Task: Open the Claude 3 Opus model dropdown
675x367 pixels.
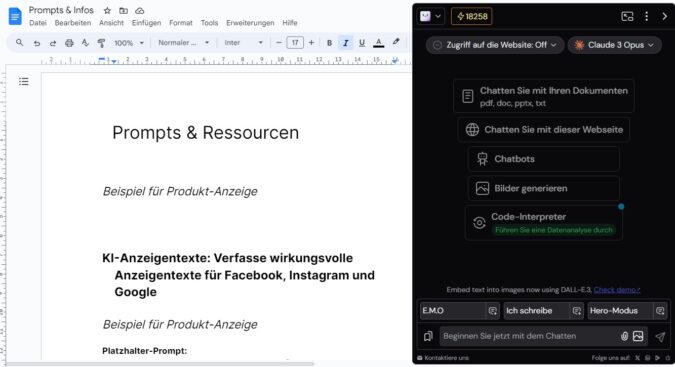Action: click(614, 45)
